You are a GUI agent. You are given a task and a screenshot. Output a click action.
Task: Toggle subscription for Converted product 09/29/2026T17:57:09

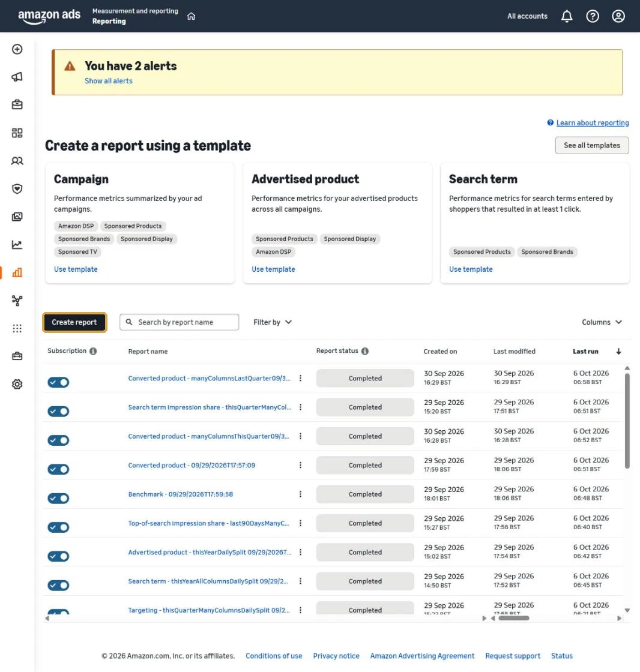(x=58, y=469)
